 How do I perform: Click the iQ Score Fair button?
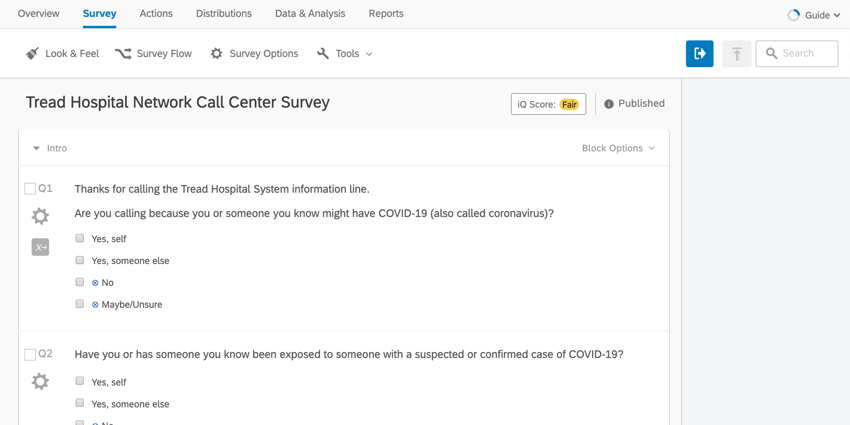coord(548,104)
